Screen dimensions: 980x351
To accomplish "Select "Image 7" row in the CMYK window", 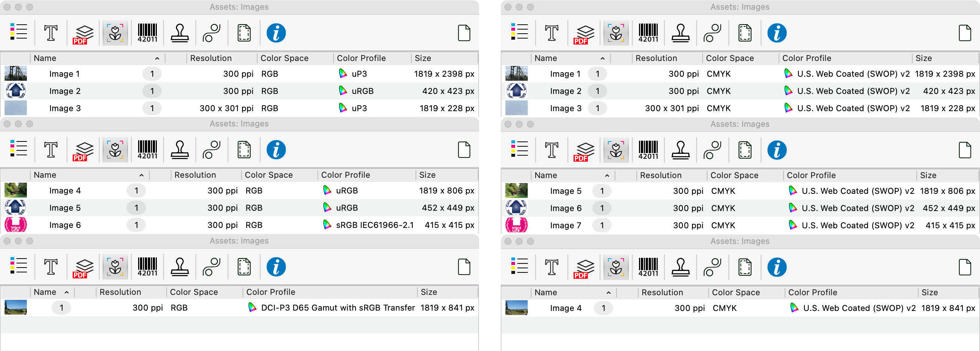I will coord(740,225).
